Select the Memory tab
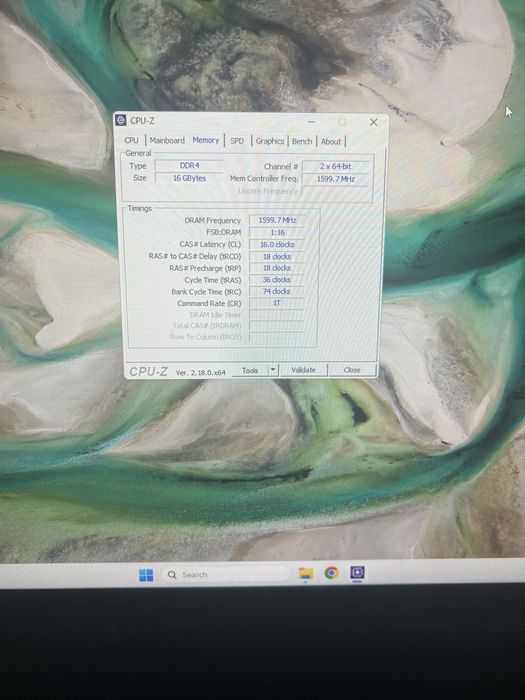This screenshot has width=525, height=700. coord(206,140)
